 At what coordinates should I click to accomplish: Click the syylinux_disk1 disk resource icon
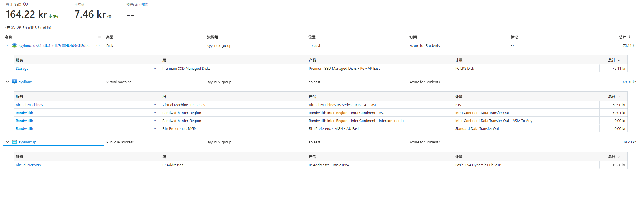[14, 45]
